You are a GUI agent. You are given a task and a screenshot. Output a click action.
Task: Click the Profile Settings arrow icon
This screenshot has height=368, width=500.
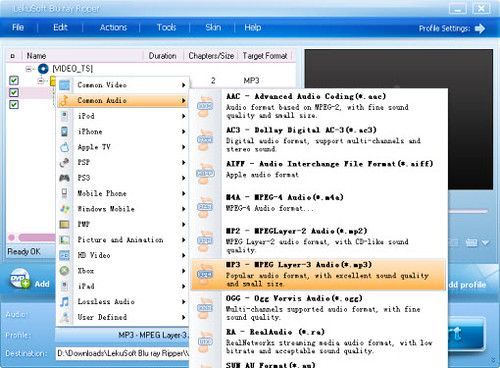click(x=480, y=28)
